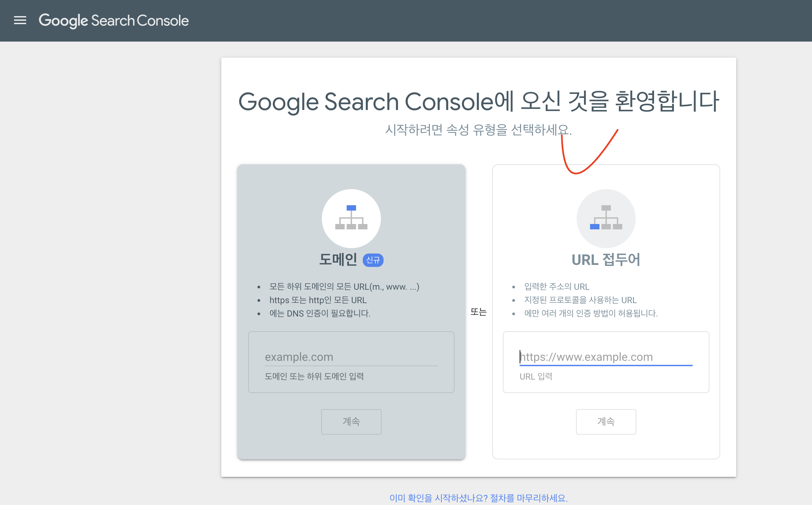
Task: Click the '입력한 주소의 URL' bullet
Action: 557,287
